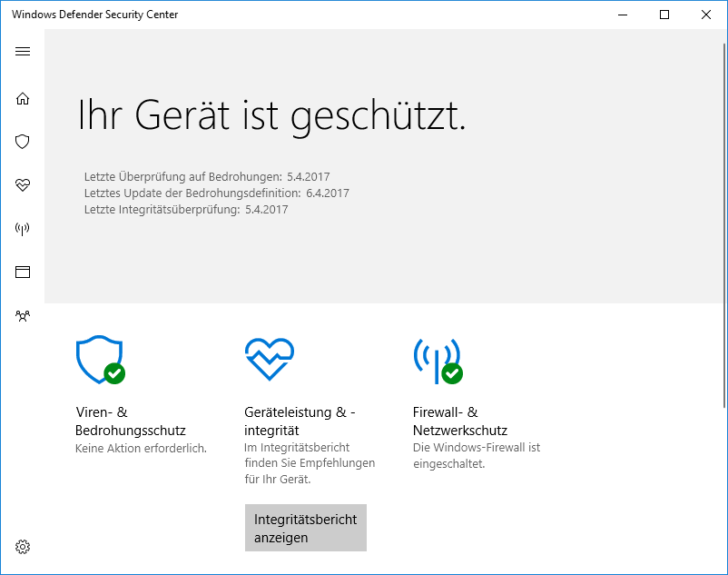Screen dimensions: 728x575
Task: Click 'Letzte Integritätsüberprüfung' line
Action: coord(186,210)
